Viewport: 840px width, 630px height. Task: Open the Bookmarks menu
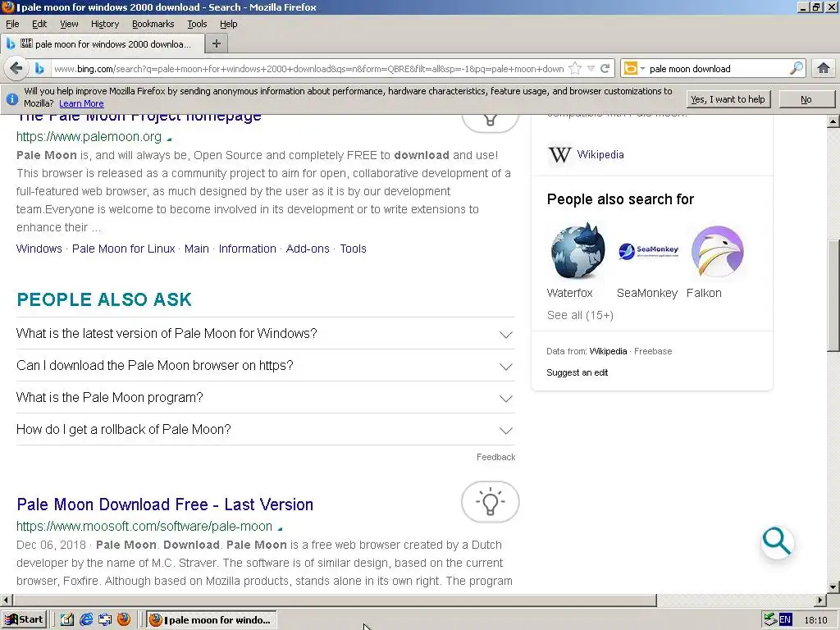(153, 24)
